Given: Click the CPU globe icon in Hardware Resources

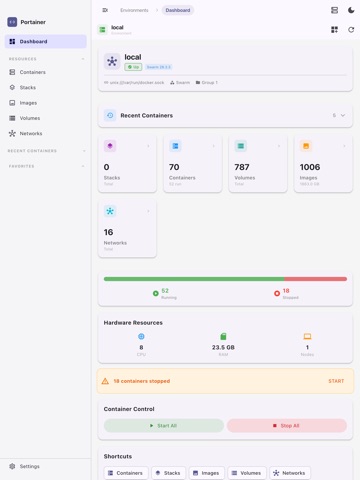Looking at the screenshot, I should click(141, 336).
